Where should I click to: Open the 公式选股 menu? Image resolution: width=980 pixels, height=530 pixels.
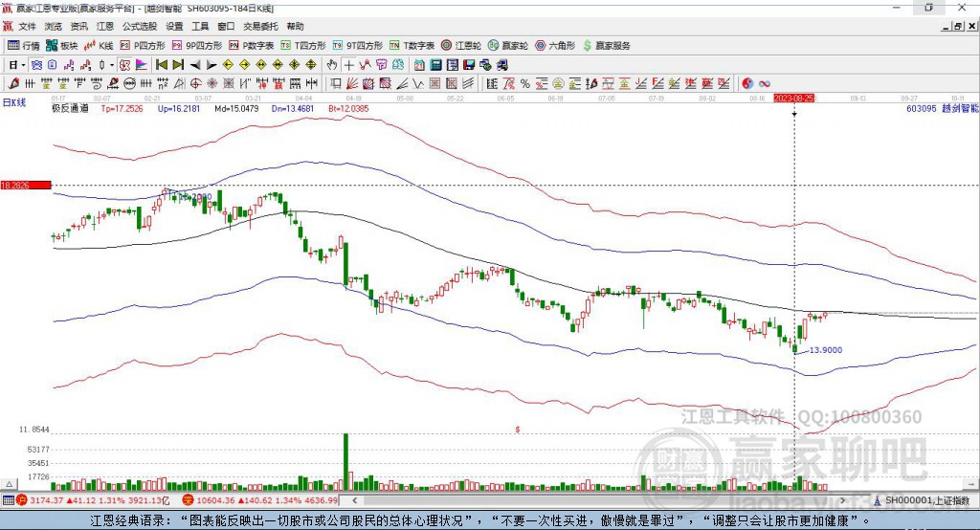pyautogui.click(x=140, y=26)
